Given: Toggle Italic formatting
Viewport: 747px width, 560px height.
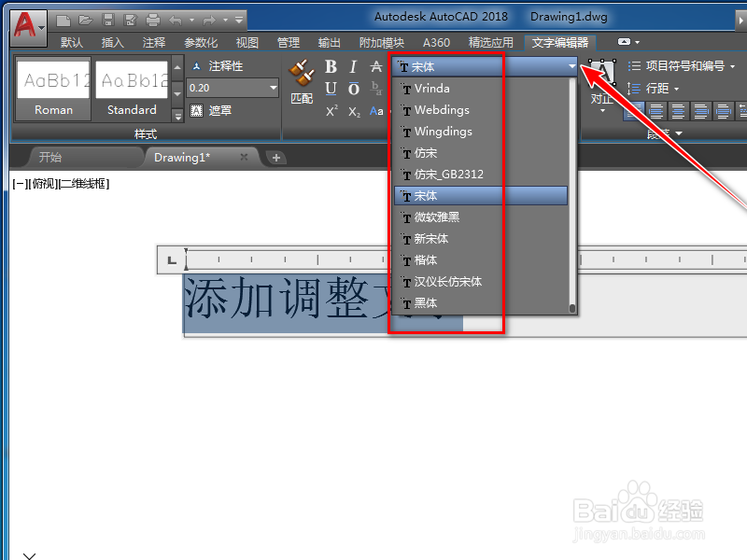Looking at the screenshot, I should [x=353, y=66].
